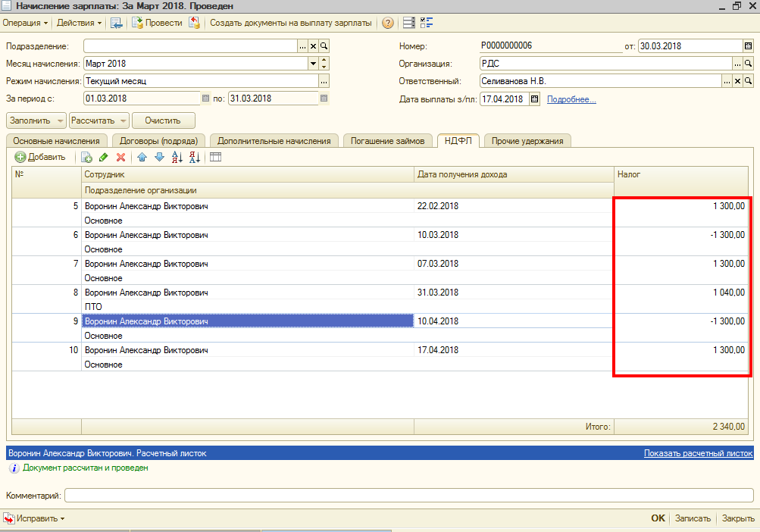Viewport: 760px width, 532px height.
Task: Click the help question mark icon
Action: [x=388, y=23]
